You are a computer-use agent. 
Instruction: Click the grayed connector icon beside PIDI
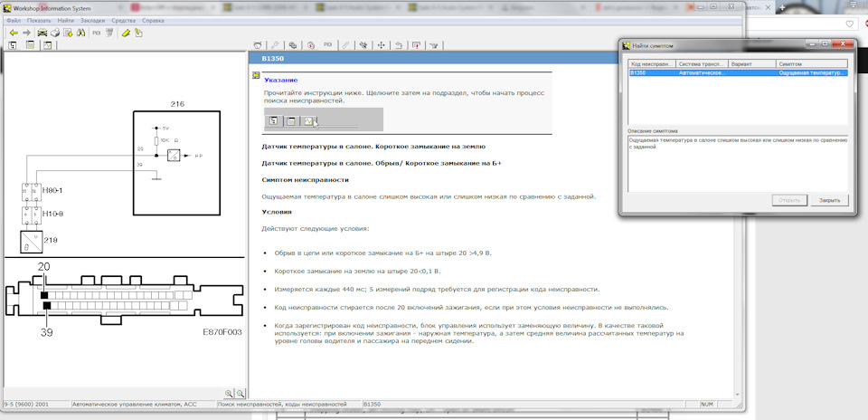[x=109, y=33]
